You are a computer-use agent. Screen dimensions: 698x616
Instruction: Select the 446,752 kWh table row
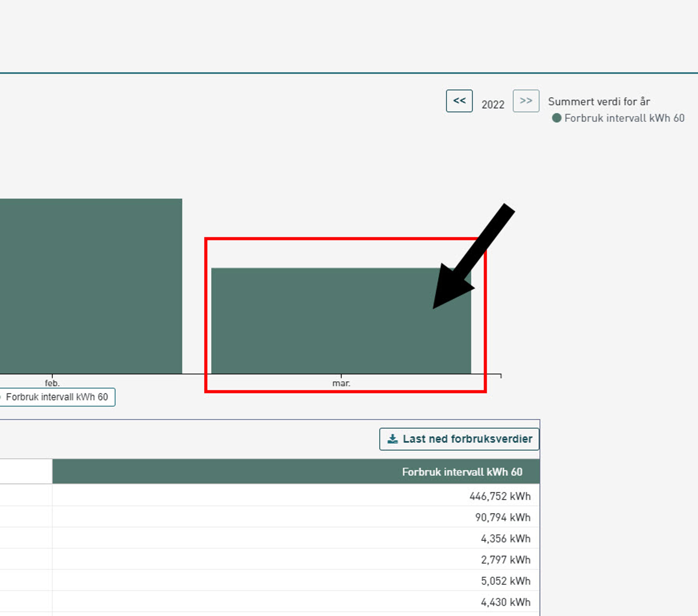500,496
